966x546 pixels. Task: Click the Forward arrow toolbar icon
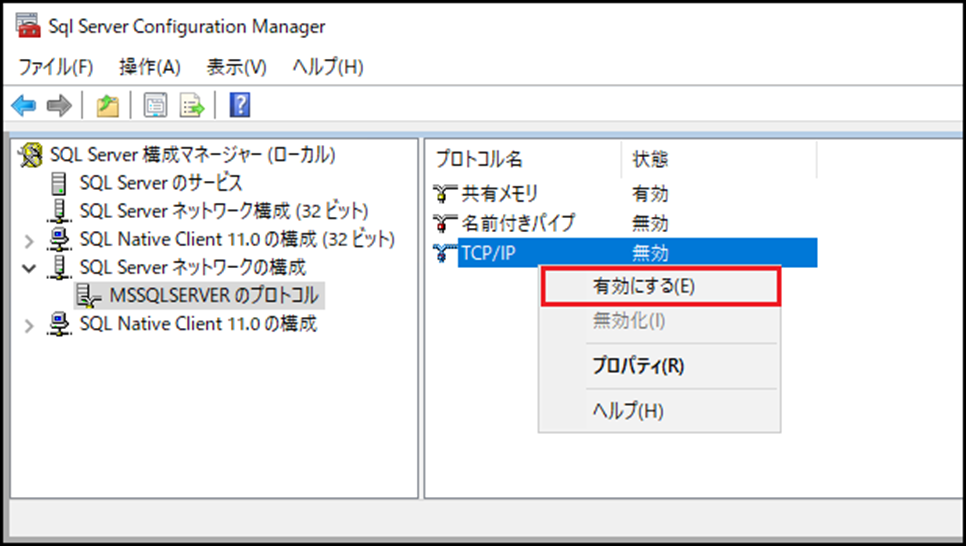(x=59, y=105)
